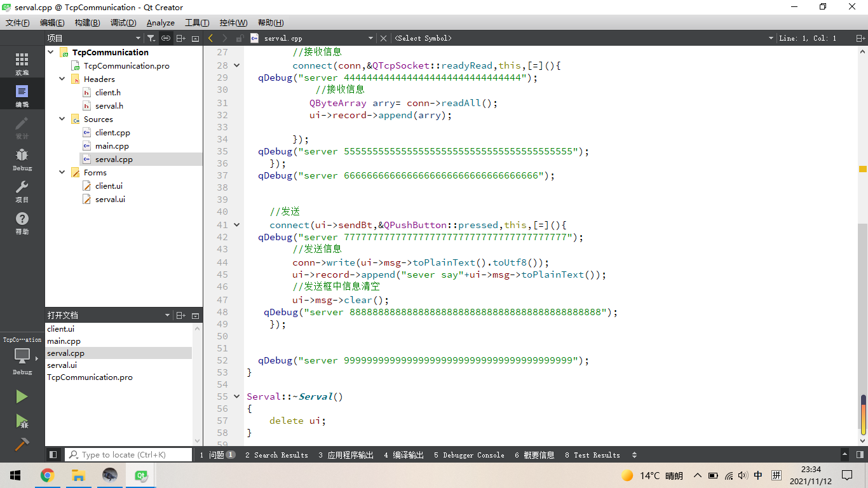This screenshot has width=868, height=488.
Task: Click the Type to locate search field
Action: coord(128,455)
